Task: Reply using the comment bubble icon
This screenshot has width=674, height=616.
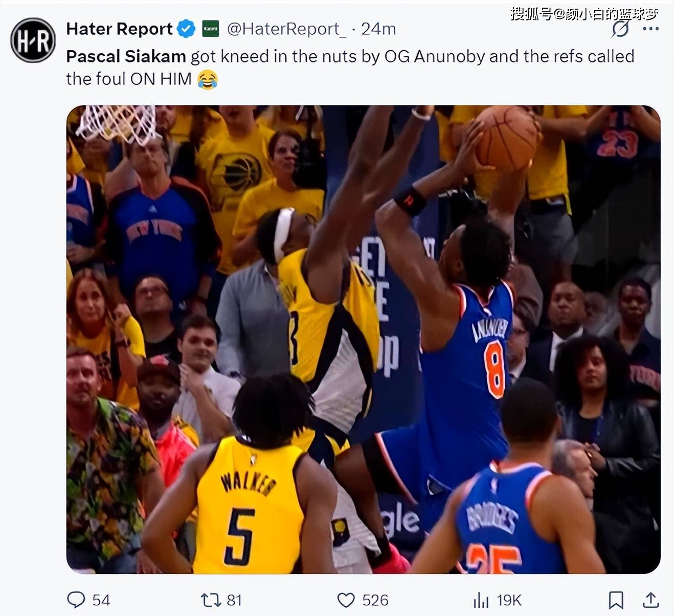Action: click(x=76, y=600)
